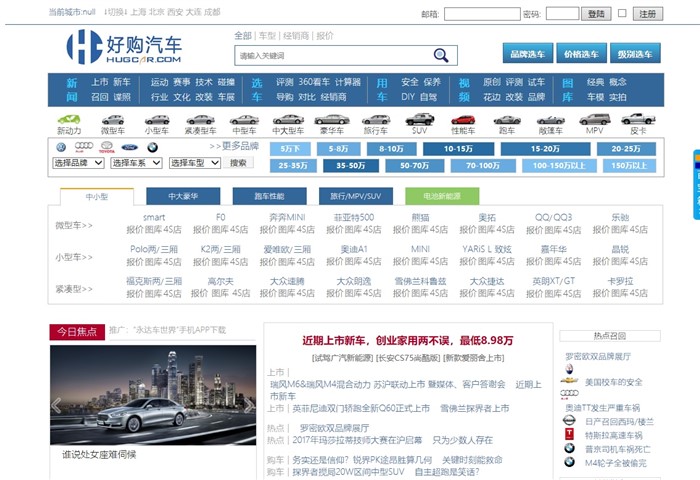Open 罗密欧双品牌展厅 recall link
The width and height of the screenshot is (700, 480).
tap(598, 356)
